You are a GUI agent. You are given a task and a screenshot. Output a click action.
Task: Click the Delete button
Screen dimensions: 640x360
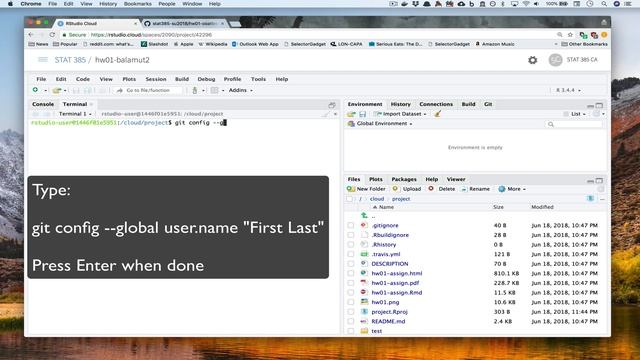(x=442, y=189)
